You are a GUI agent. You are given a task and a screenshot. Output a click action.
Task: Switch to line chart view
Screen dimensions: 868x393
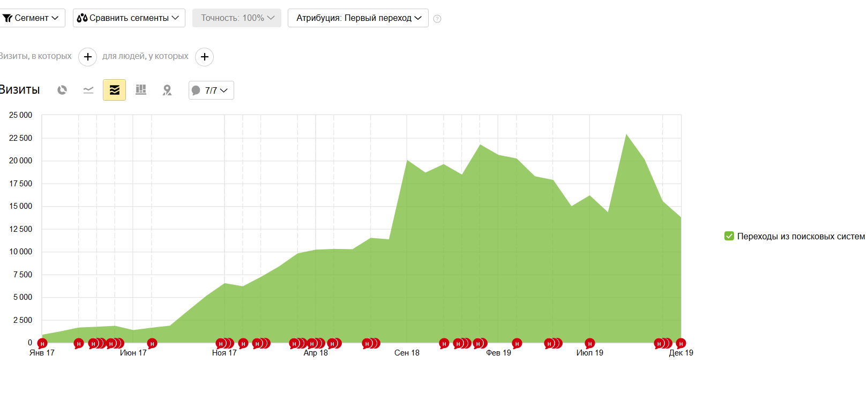pos(88,90)
